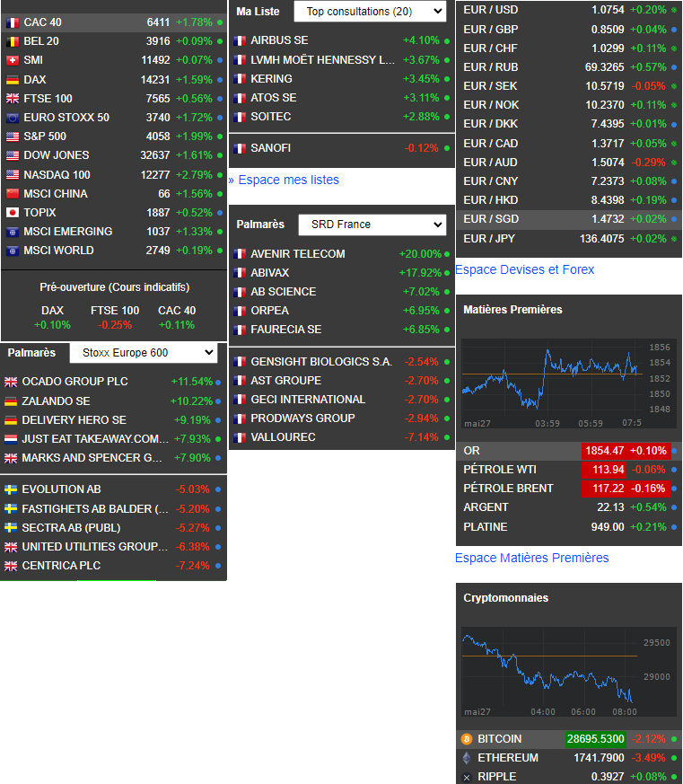Image resolution: width=683 pixels, height=784 pixels.
Task: Click the pre-opening CAC 40 +0.11% indicator
Action: click(177, 318)
